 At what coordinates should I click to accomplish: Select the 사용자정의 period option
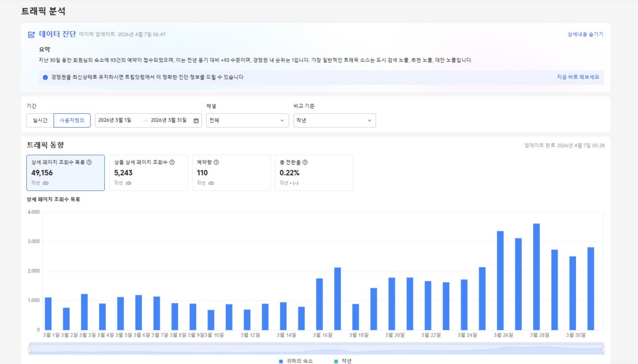click(x=72, y=120)
